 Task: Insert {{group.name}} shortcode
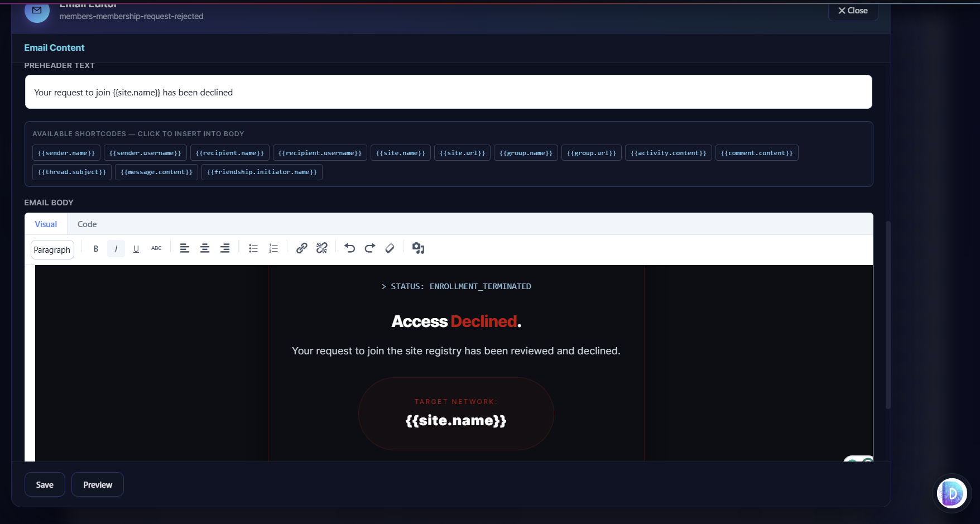(526, 153)
